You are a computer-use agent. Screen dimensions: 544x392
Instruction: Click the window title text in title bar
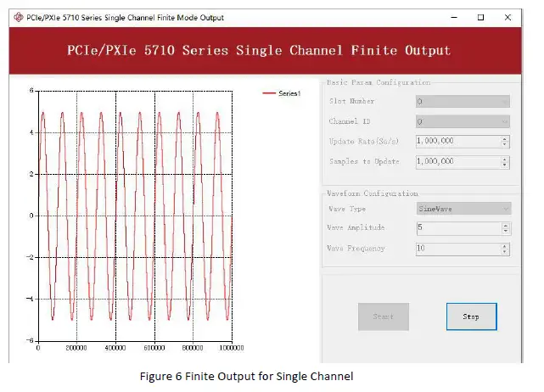tap(126, 17)
